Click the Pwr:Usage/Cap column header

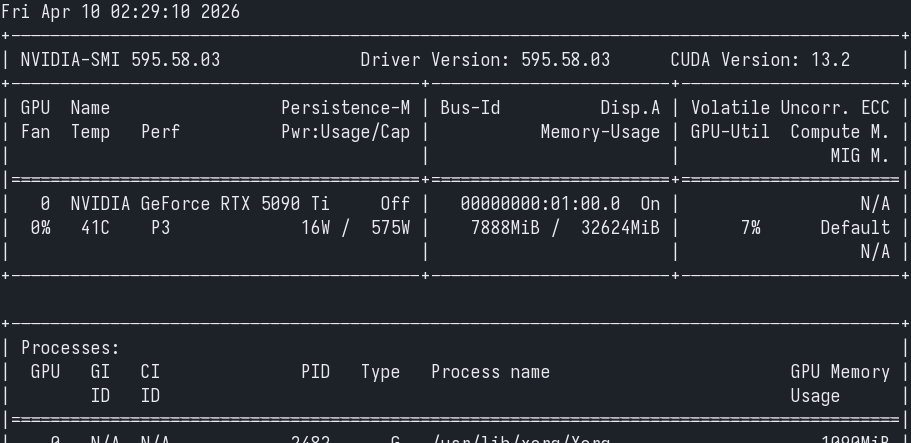pyautogui.click(x=346, y=132)
